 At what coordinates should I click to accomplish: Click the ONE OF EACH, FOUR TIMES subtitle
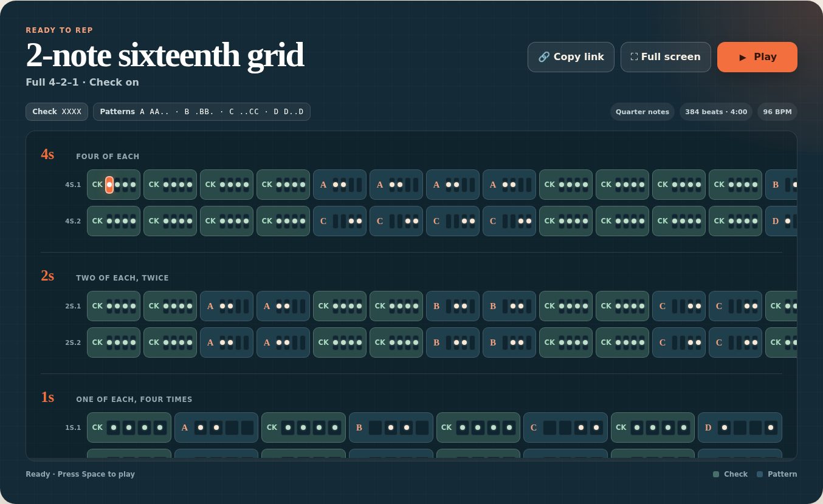click(x=134, y=400)
